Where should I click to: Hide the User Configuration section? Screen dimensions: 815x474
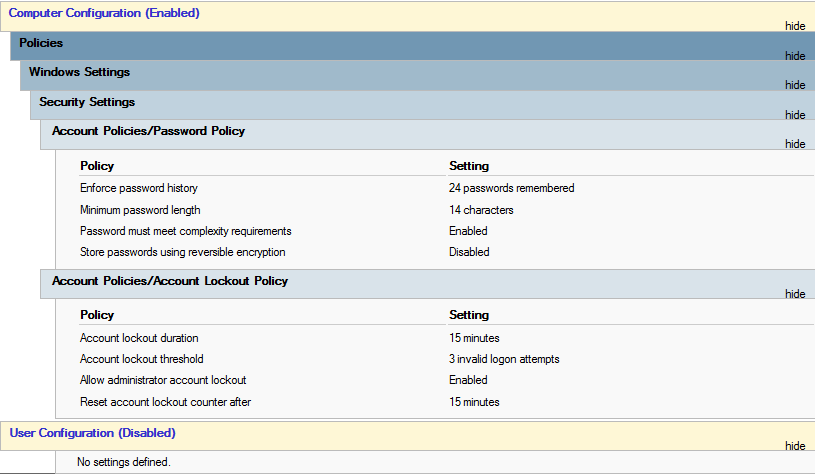(x=795, y=446)
